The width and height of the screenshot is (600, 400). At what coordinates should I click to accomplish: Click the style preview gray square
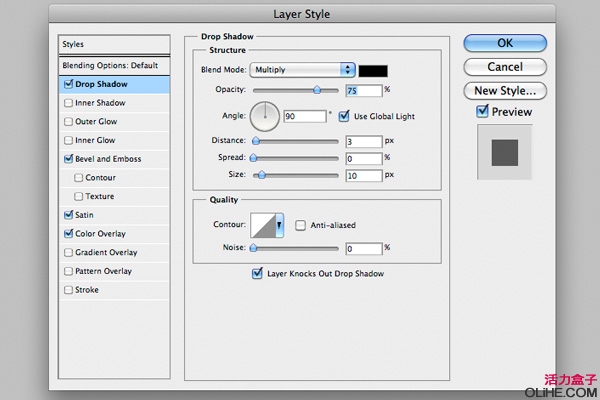pyautogui.click(x=505, y=153)
